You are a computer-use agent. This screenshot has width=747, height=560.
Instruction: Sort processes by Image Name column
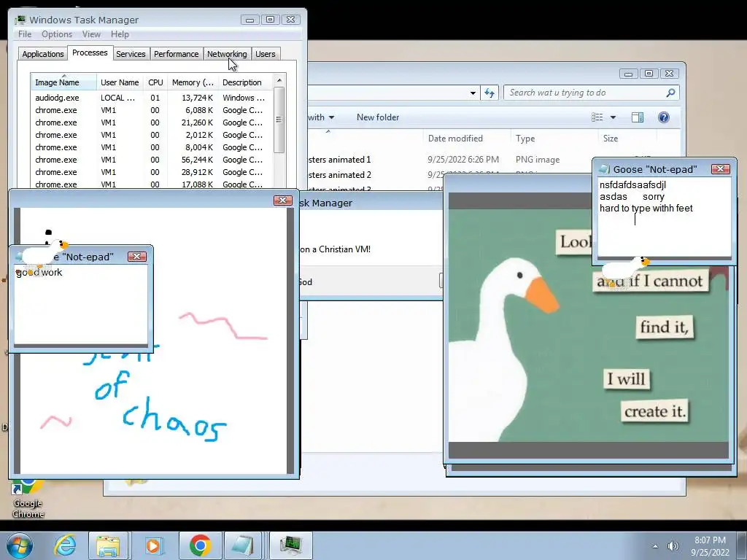pyautogui.click(x=64, y=82)
